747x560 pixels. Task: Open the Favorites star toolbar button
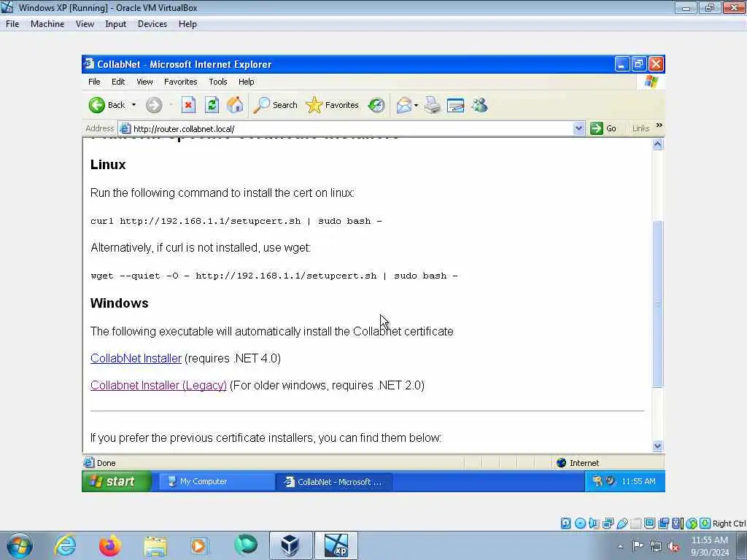pyautogui.click(x=333, y=105)
